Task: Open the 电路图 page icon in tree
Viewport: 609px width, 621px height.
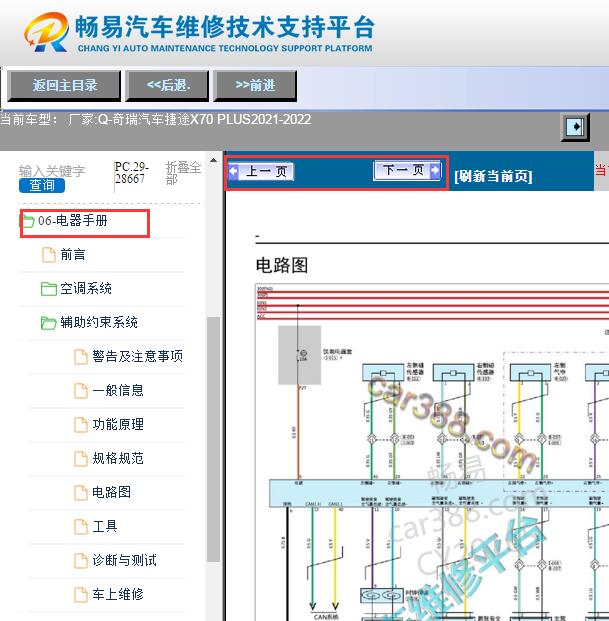Action: tap(81, 492)
